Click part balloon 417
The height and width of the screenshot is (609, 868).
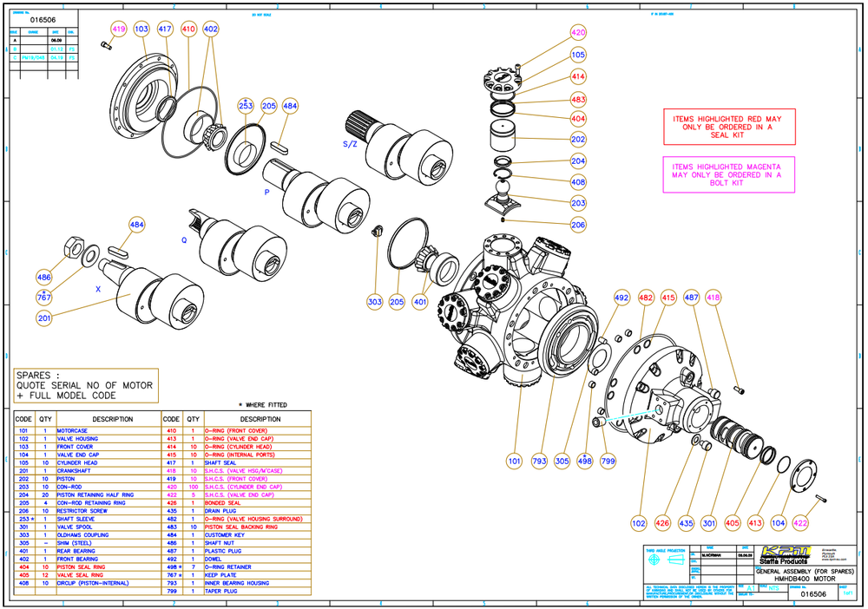pyautogui.click(x=165, y=29)
